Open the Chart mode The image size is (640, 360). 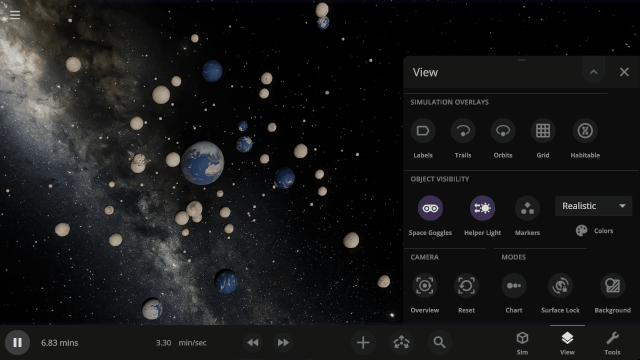pyautogui.click(x=514, y=286)
